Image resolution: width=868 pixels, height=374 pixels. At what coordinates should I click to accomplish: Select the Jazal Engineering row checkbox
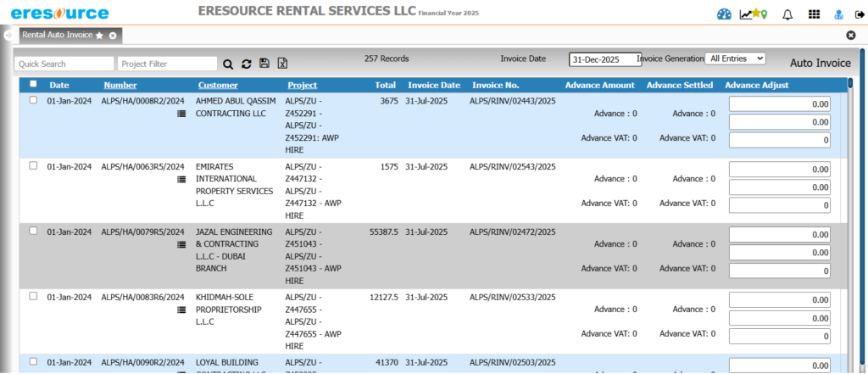point(33,231)
